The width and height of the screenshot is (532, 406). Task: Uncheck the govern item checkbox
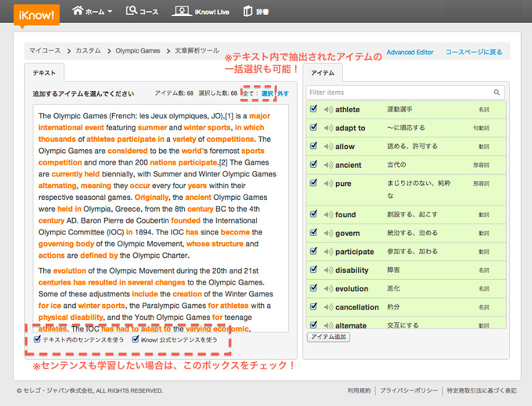(x=314, y=233)
